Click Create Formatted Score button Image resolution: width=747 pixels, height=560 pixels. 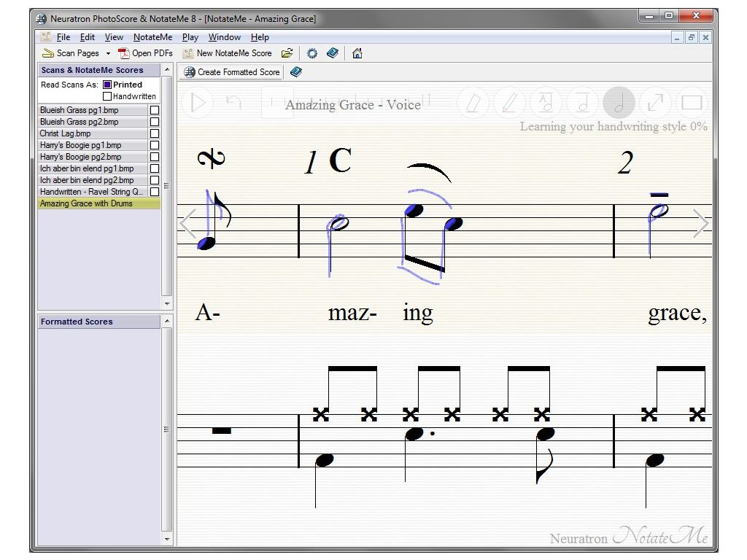[232, 72]
